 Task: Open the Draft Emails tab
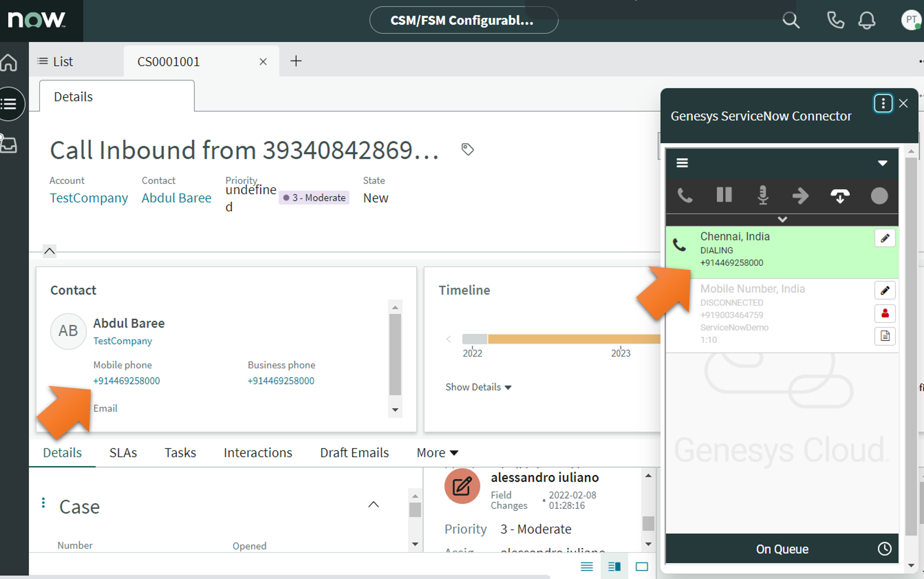click(354, 453)
